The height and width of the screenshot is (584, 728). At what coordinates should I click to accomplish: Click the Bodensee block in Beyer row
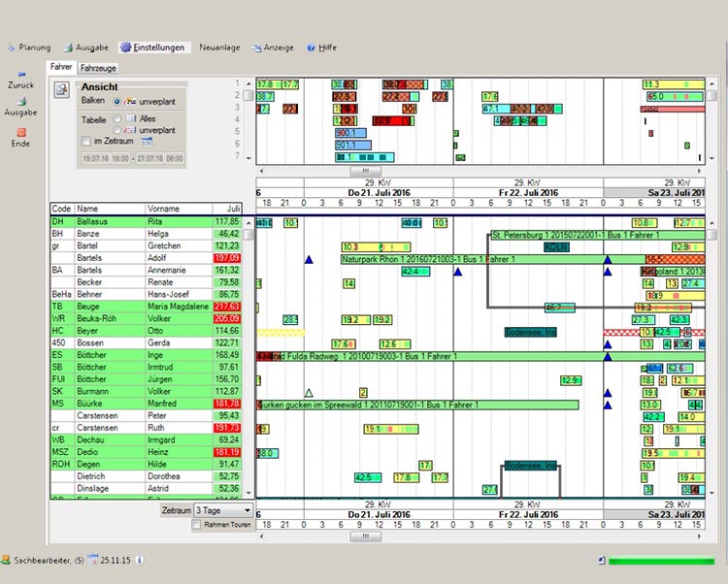[531, 332]
